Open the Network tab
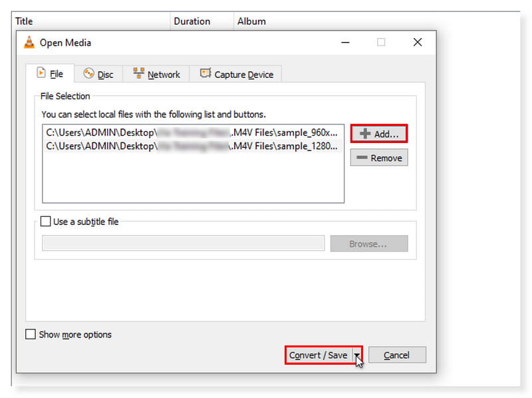This screenshot has height=398, width=532. pyautogui.click(x=156, y=75)
